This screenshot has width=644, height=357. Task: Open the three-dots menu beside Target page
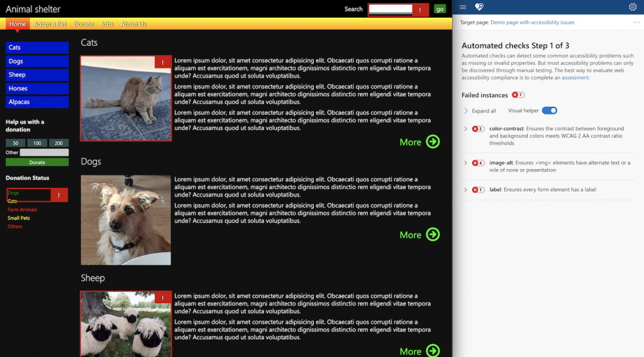636,22
